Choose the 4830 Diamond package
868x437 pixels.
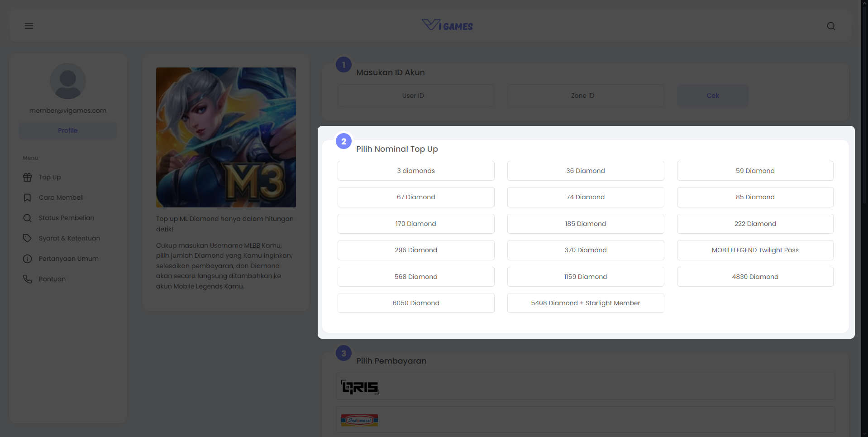point(755,277)
